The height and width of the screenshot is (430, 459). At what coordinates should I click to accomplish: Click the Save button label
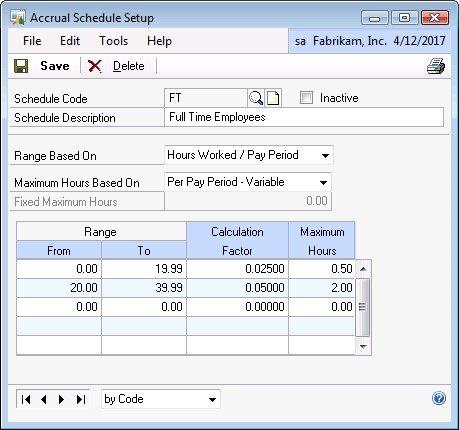click(55, 66)
